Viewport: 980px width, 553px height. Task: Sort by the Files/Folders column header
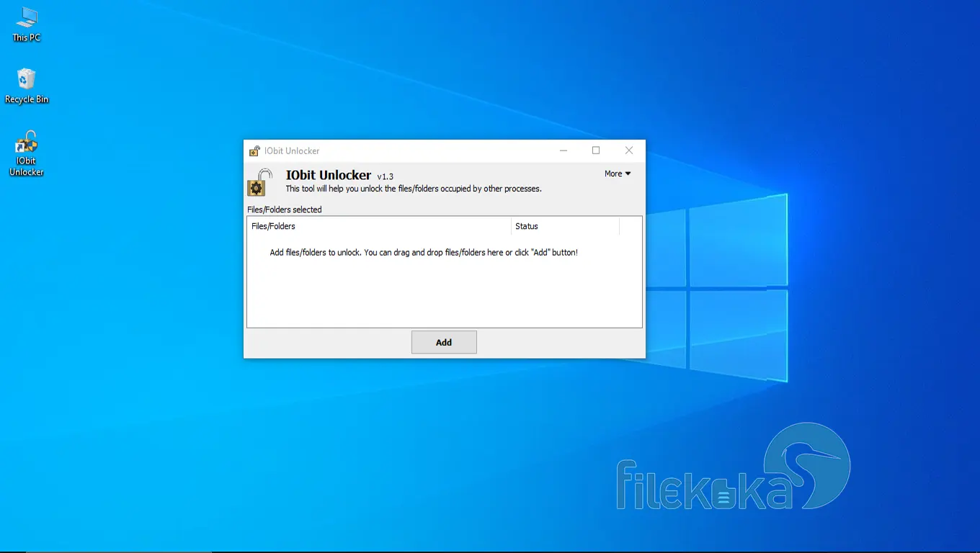(x=379, y=226)
